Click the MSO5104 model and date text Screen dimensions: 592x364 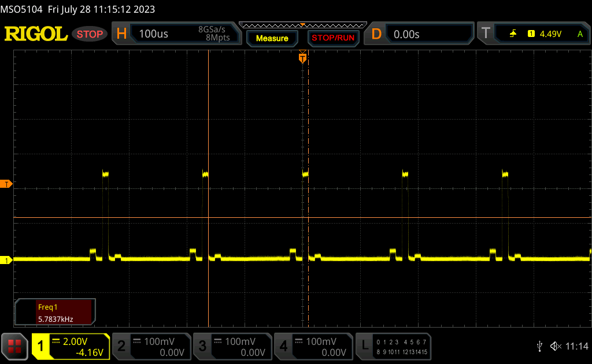coord(78,9)
